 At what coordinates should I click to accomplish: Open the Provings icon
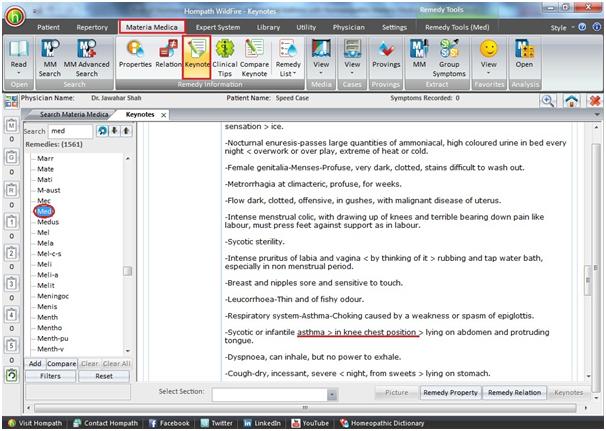coord(386,54)
